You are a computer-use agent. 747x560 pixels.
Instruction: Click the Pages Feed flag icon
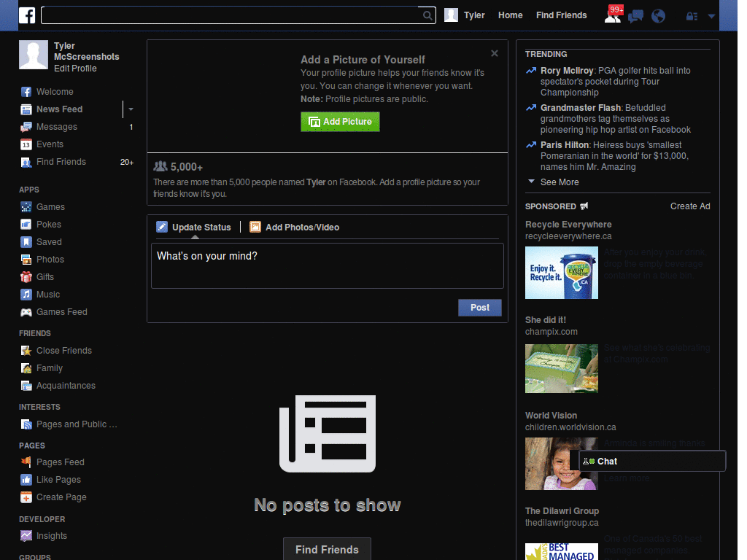pos(26,462)
